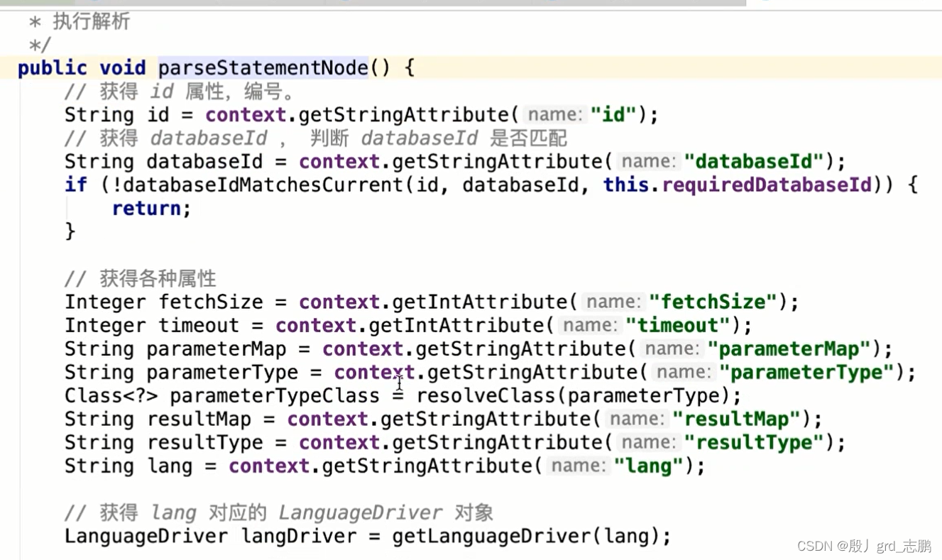Image resolution: width=942 pixels, height=560 pixels.
Task: Click the 'Class<?>' type declaration
Action: [111, 395]
